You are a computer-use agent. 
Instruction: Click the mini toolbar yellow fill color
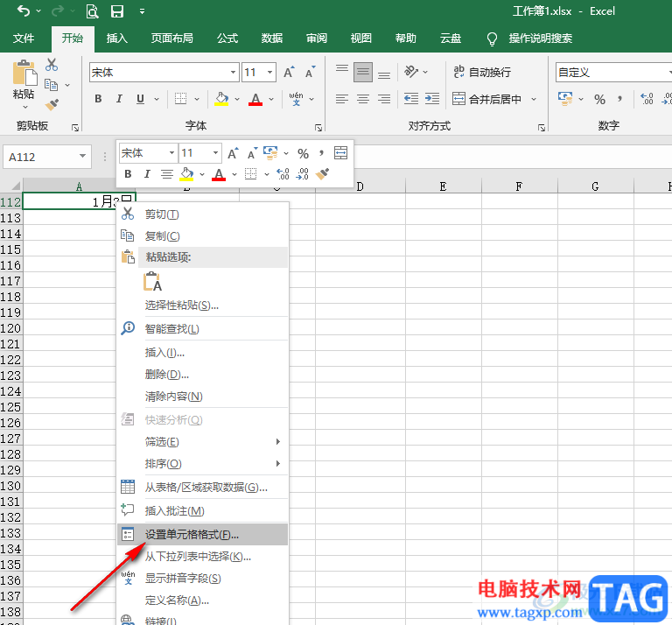187,174
